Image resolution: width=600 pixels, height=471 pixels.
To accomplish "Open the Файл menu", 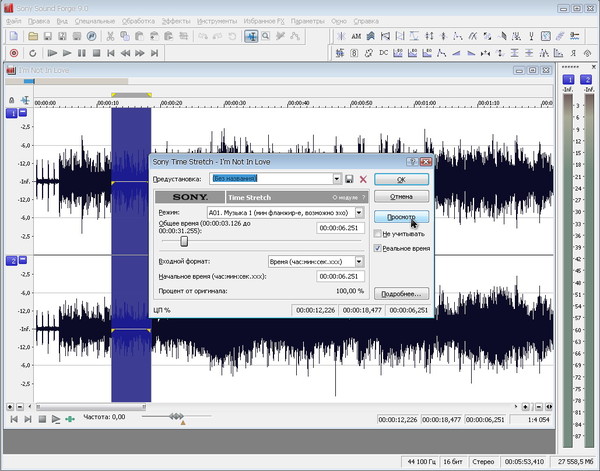I will 13,21.
